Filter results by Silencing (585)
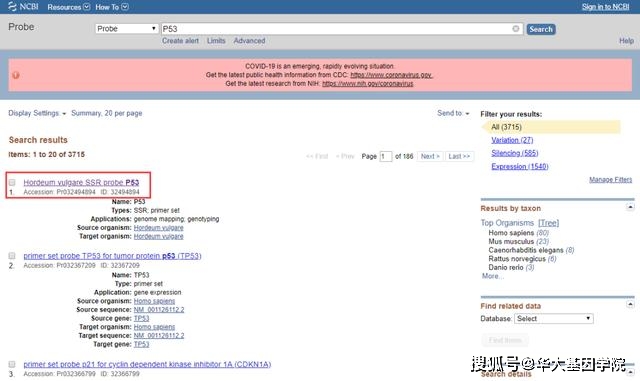This screenshot has width=640, height=381. (x=515, y=153)
